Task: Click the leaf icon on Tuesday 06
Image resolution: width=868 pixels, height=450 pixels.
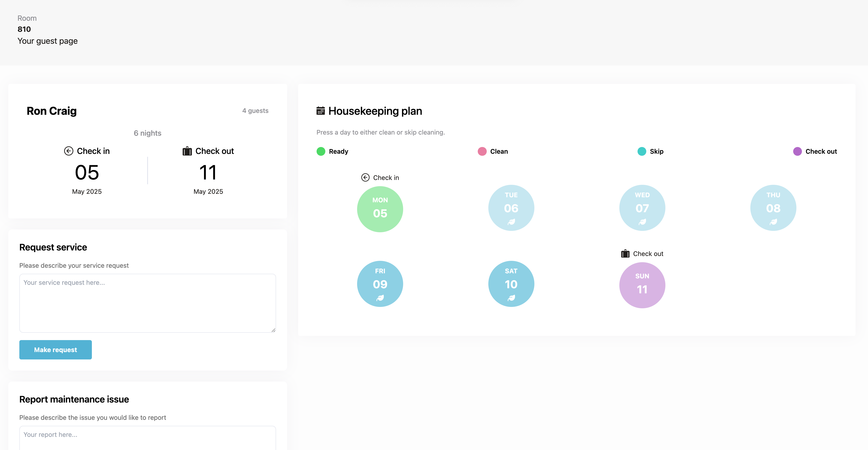Action: click(511, 222)
